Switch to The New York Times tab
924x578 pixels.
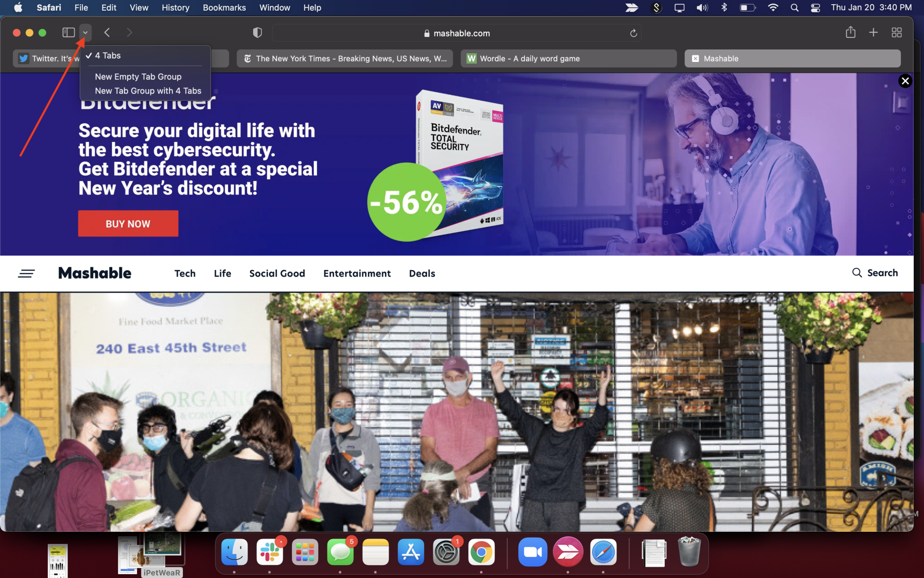click(345, 59)
